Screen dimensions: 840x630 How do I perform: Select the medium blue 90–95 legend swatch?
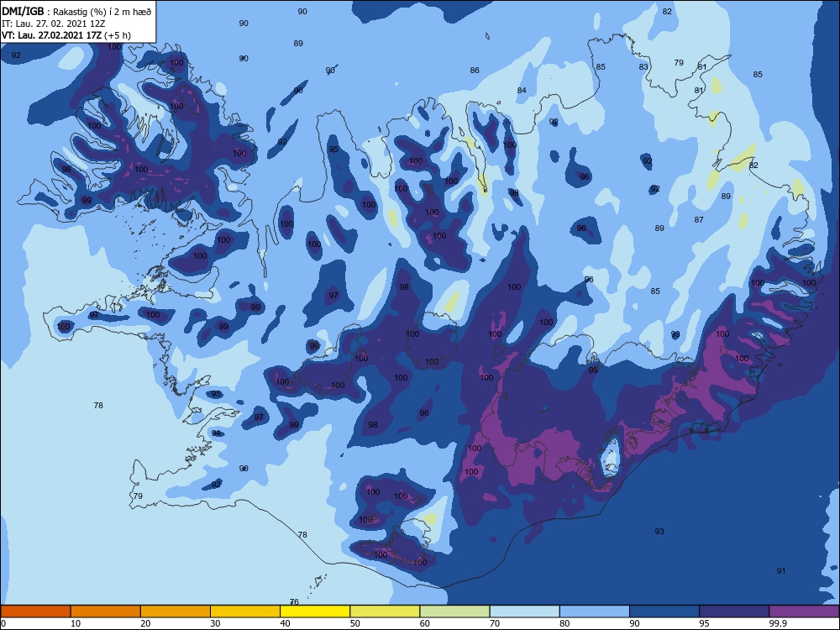(664, 612)
